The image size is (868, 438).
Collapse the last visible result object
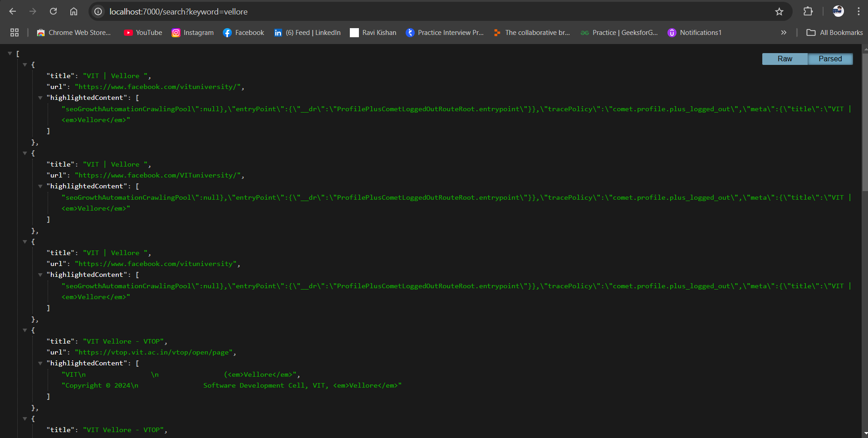point(25,419)
